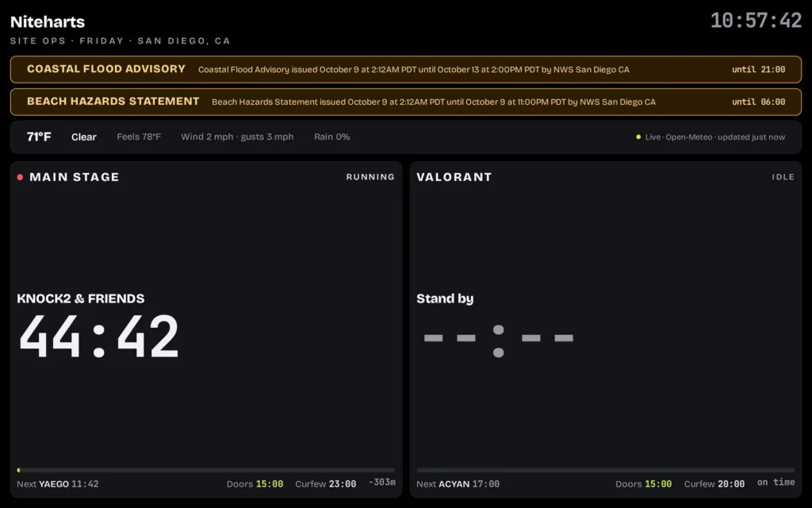
Task: Click the RUNNING status label
Action: pos(370,177)
